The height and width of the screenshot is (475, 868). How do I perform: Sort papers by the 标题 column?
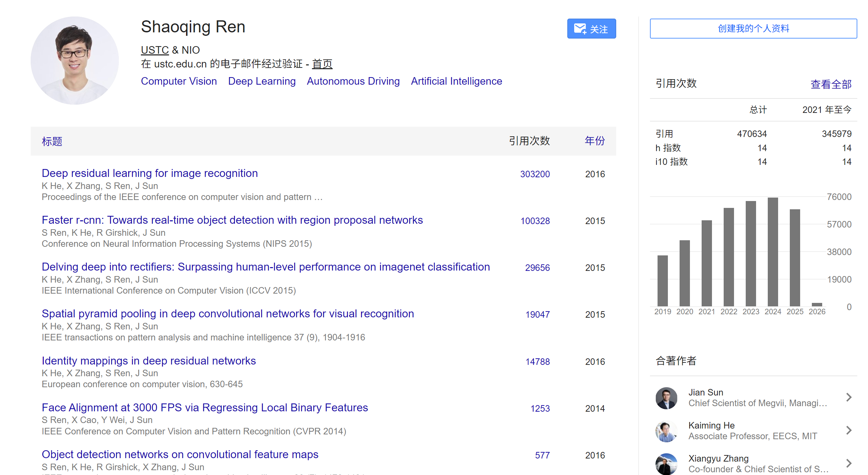click(52, 141)
